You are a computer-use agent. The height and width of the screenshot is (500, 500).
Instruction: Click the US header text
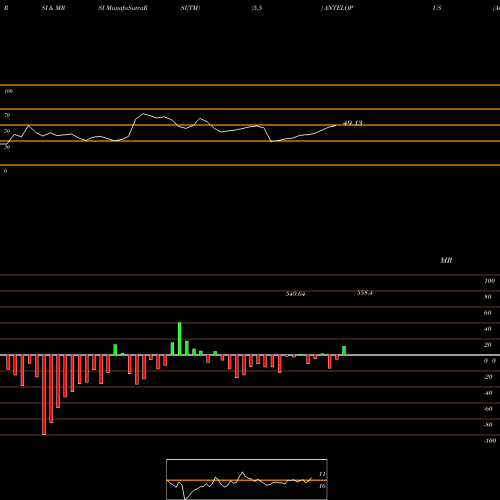tap(437, 8)
